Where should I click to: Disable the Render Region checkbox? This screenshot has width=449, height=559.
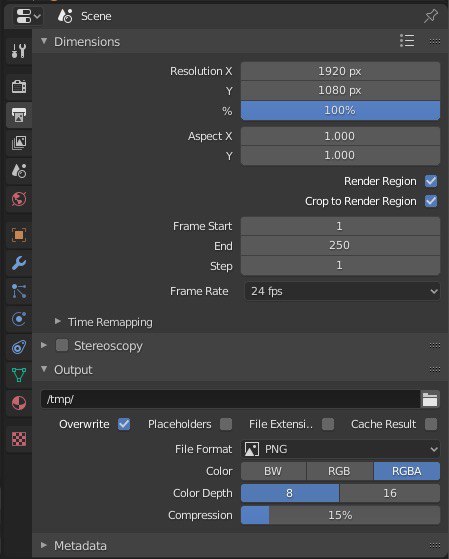pyautogui.click(x=431, y=181)
